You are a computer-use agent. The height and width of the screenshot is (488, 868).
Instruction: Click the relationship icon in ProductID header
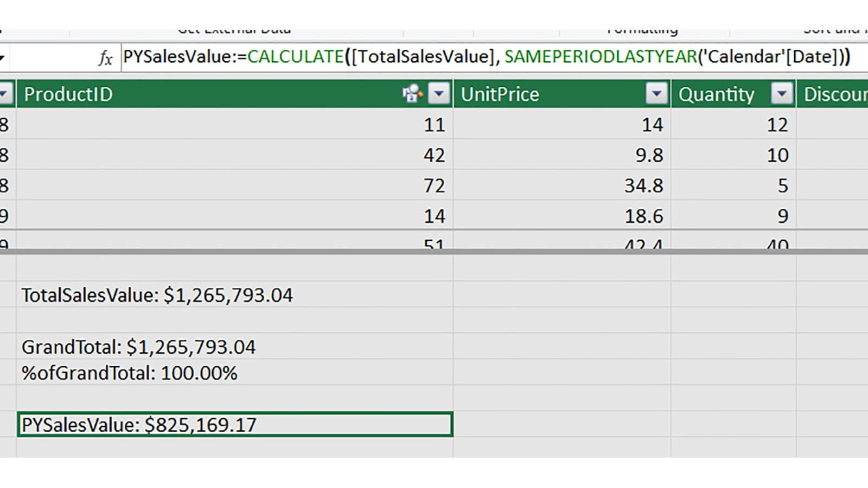[x=412, y=94]
